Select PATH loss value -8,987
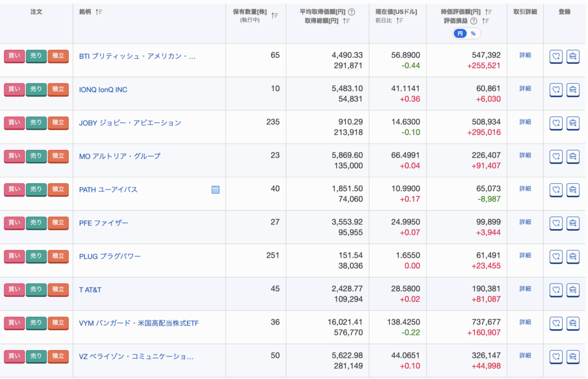588x379 pixels. (x=489, y=199)
